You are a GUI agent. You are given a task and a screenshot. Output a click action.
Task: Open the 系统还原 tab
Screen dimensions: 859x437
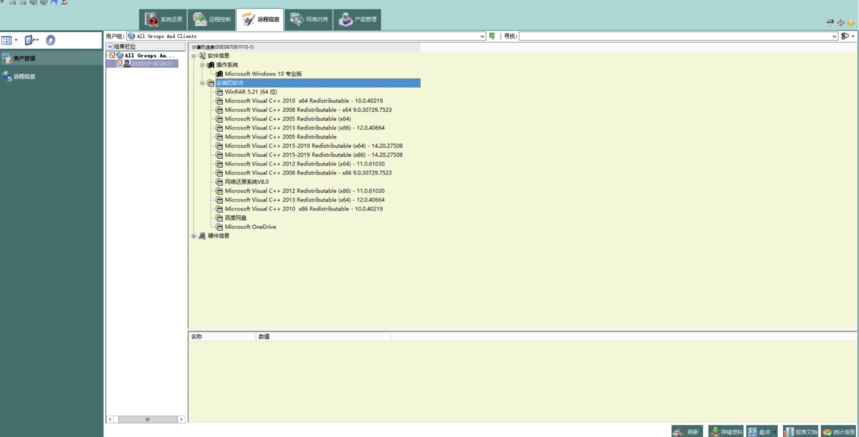tap(163, 20)
